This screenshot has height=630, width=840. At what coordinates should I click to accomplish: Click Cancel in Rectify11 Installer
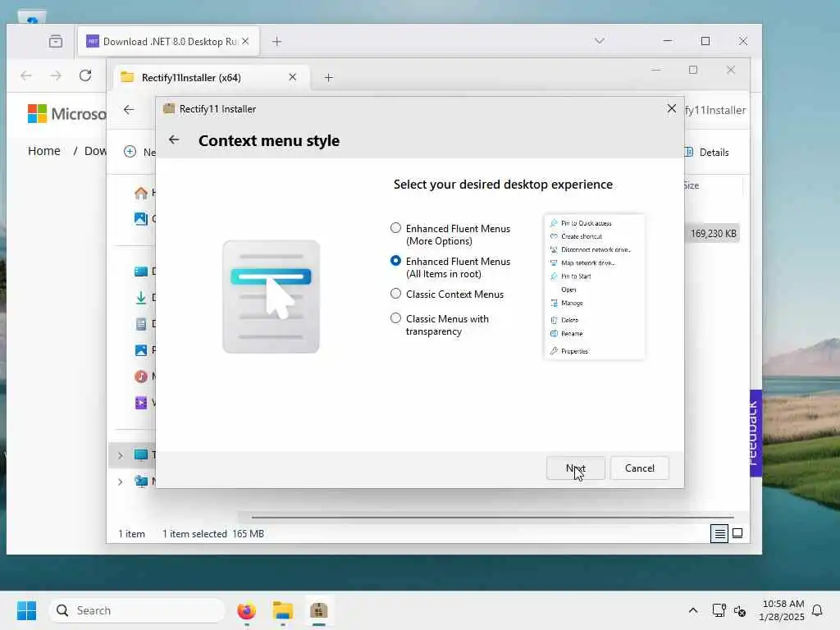[640, 468]
